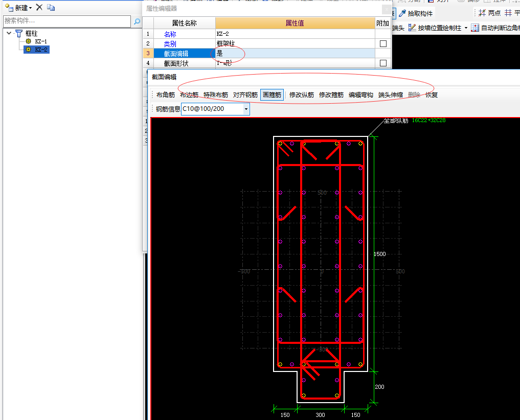520x420 pixels.
Task: Collapse the 框柱 tree node
Action: tap(9, 33)
